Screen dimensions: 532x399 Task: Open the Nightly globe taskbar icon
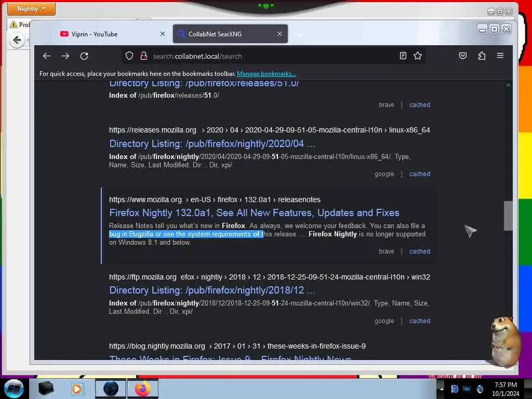111,389
